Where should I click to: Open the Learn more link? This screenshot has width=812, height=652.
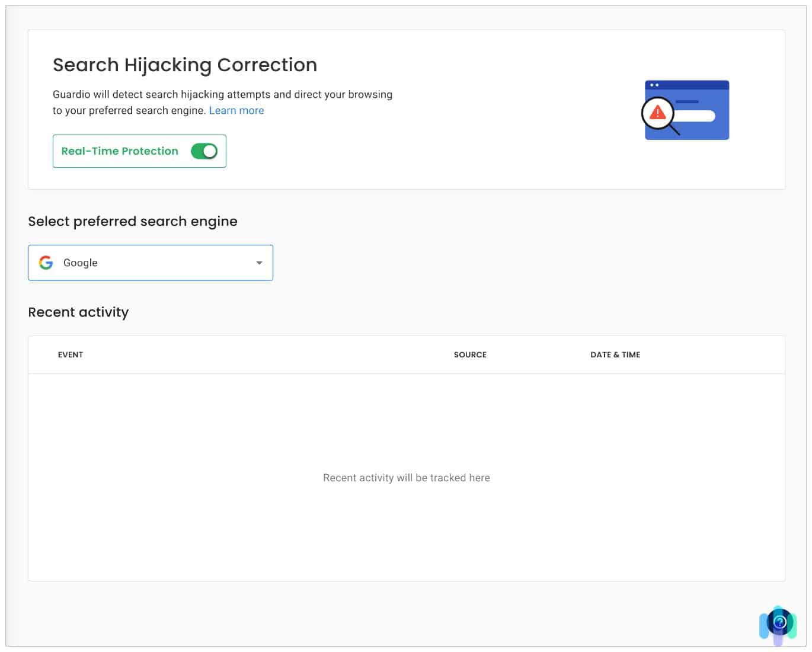[x=236, y=110]
